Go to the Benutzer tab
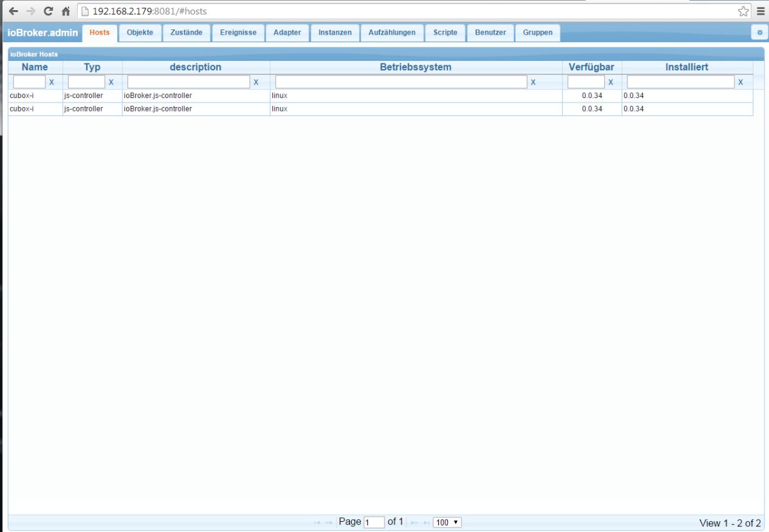Screen dimensions: 769x532 [x=491, y=33]
